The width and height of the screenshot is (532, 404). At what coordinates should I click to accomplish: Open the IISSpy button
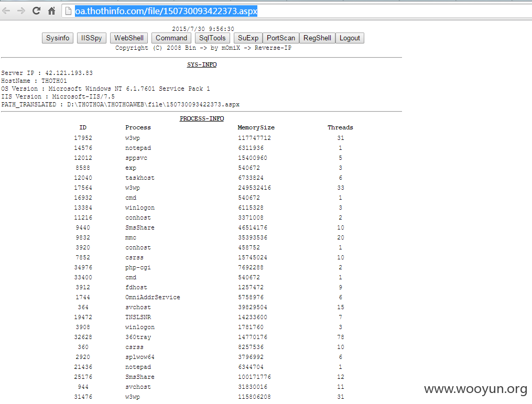point(92,38)
